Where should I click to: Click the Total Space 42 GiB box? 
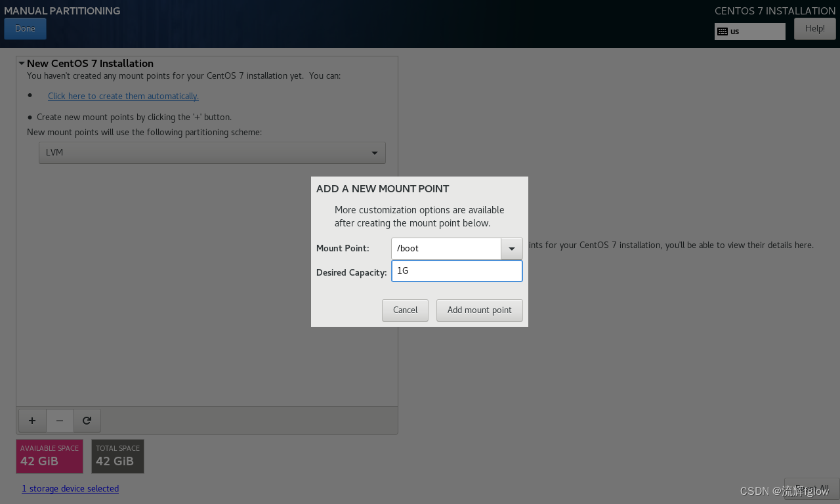[x=117, y=456]
